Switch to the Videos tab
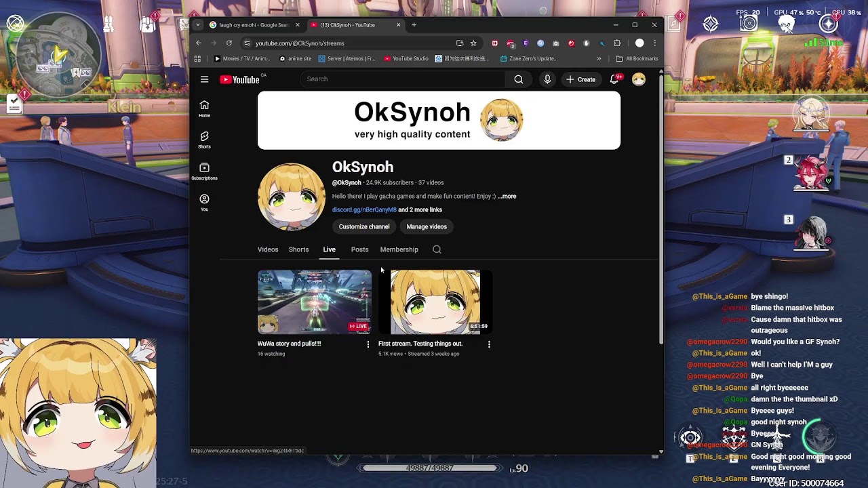 (x=268, y=249)
